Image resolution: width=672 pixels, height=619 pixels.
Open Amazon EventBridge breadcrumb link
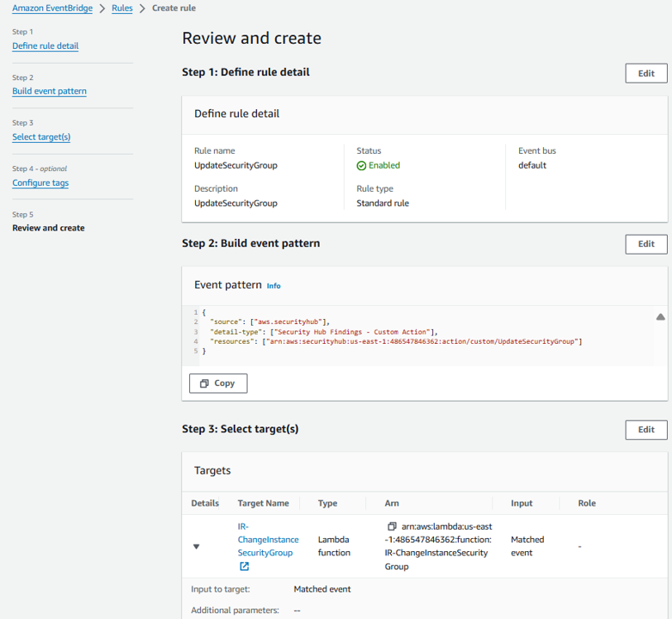52,8
